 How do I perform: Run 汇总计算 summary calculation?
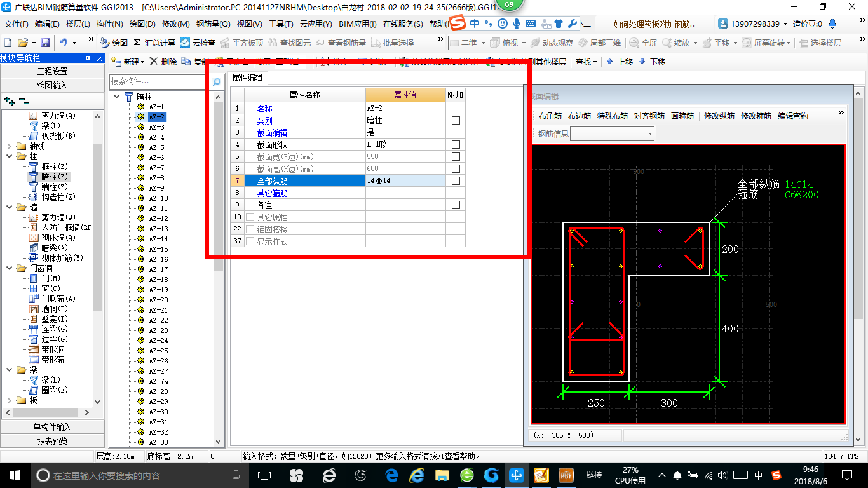point(154,43)
